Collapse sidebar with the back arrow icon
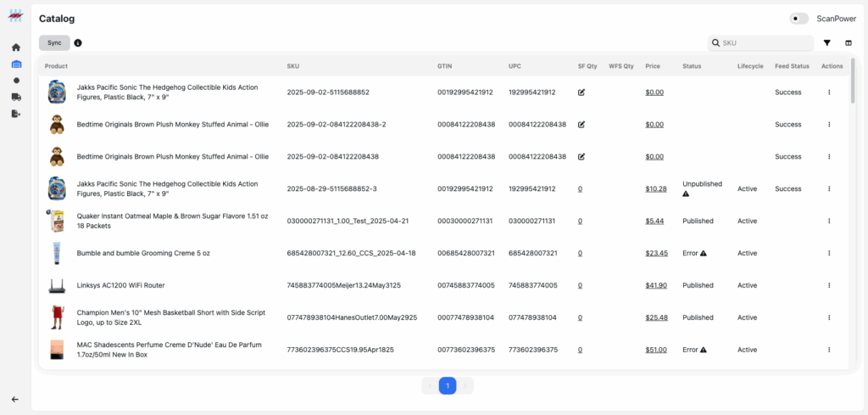Image resolution: width=868 pixels, height=415 pixels. pos(15,399)
